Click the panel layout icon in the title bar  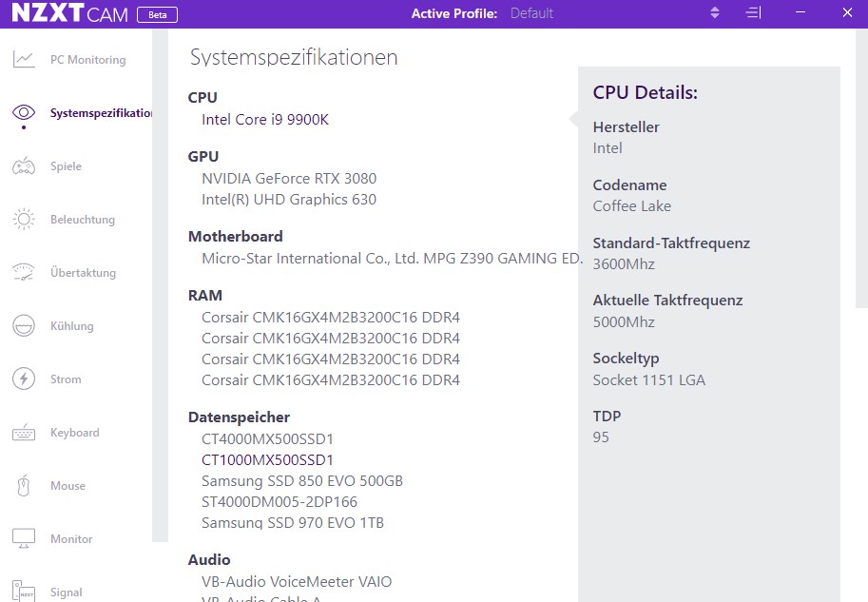[x=753, y=13]
